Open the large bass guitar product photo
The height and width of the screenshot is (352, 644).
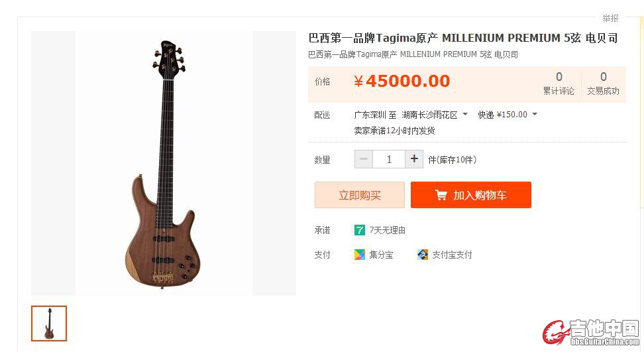[164, 163]
